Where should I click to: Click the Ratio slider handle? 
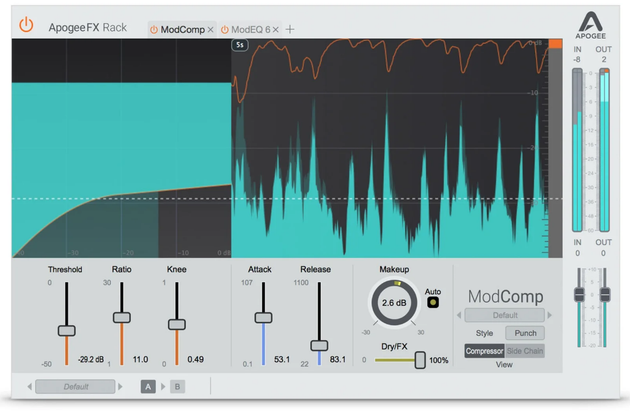121,317
